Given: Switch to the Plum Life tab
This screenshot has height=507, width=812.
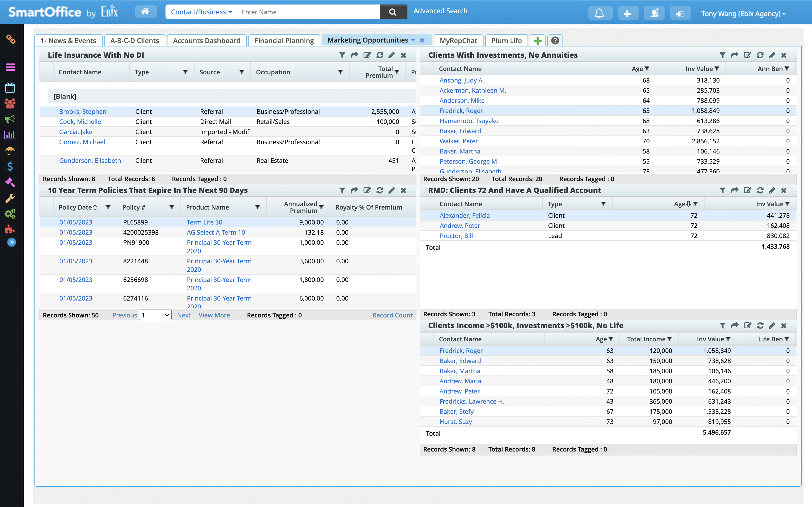Looking at the screenshot, I should pyautogui.click(x=506, y=40).
